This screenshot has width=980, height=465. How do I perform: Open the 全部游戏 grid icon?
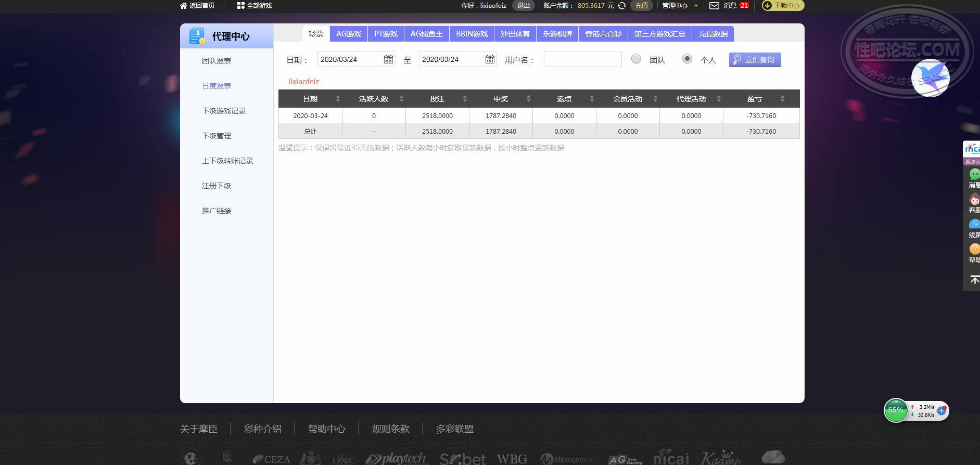(240, 6)
